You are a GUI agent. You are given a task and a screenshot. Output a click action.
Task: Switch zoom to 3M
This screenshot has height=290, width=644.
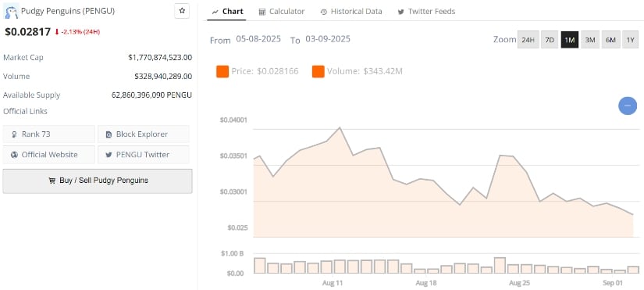590,40
